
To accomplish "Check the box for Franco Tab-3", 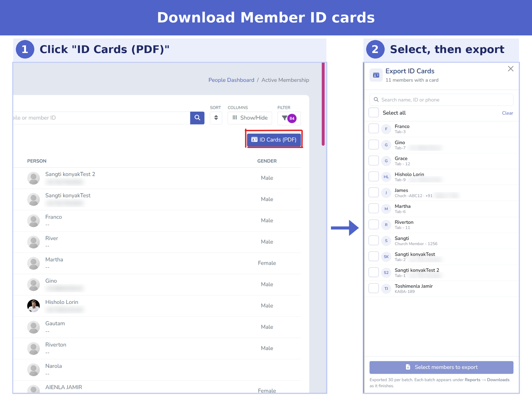I will [374, 128].
